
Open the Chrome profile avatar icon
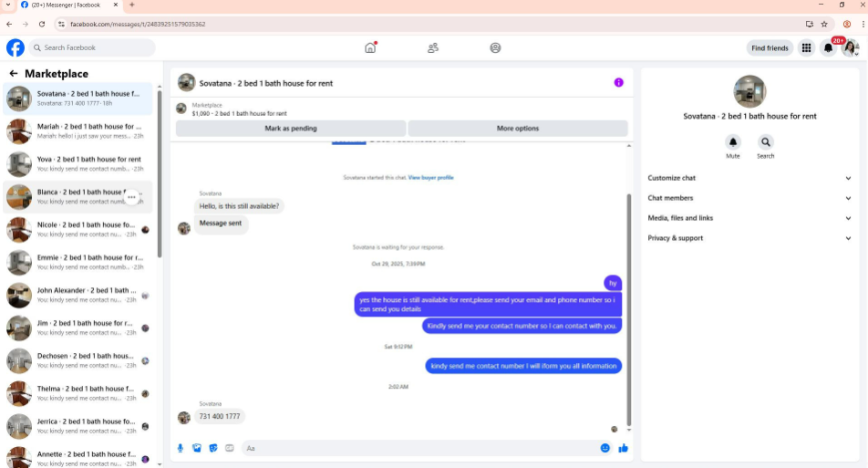pyautogui.click(x=847, y=24)
